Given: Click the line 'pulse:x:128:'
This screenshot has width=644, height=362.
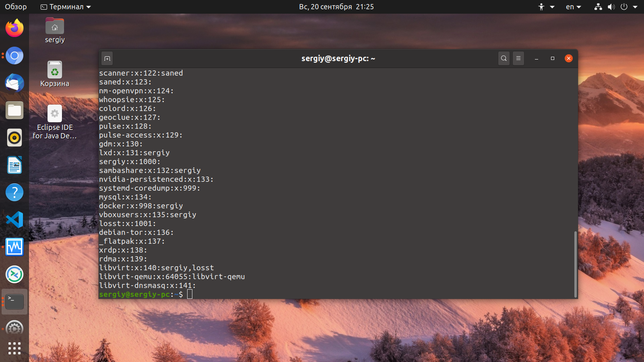Looking at the screenshot, I should click(125, 126).
